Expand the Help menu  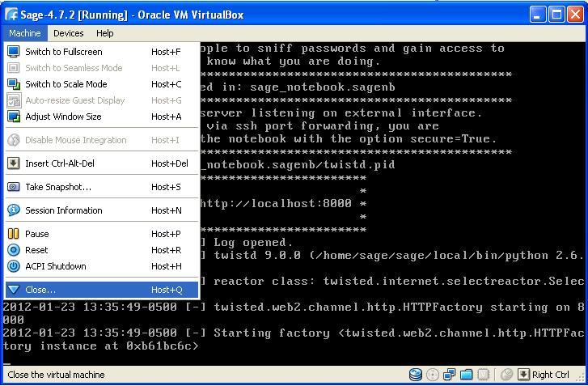pos(105,33)
